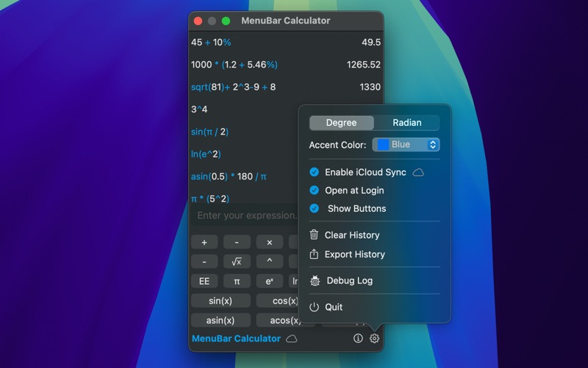
Task: Click the cos(x) button
Action: tap(277, 301)
